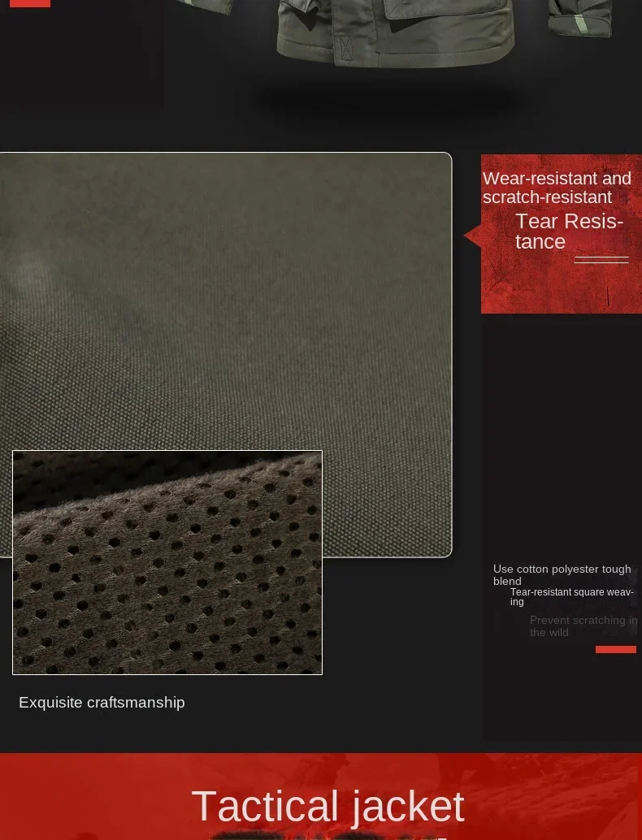Image resolution: width=642 pixels, height=840 pixels.
Task: Select 'Tear-resistant square weaving' line
Action: pyautogui.click(x=572, y=597)
